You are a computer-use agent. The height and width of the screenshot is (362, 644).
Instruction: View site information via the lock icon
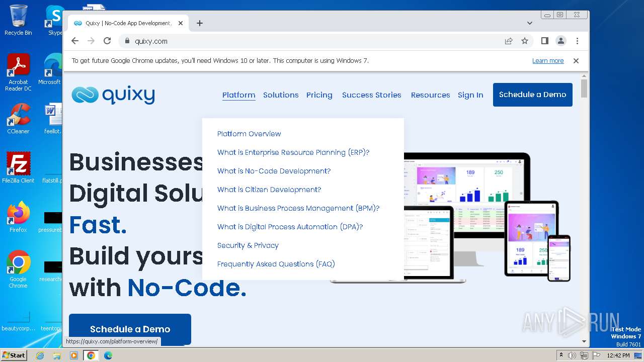tap(127, 41)
